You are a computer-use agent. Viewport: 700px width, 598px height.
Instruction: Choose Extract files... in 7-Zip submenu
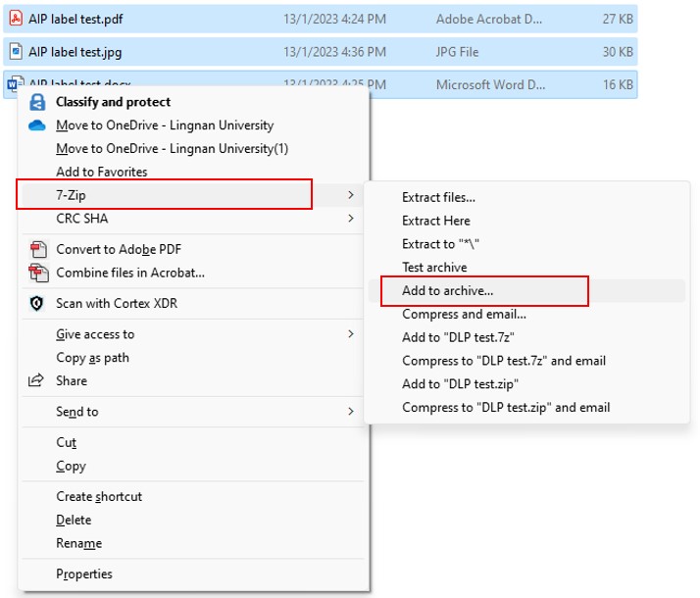coord(438,198)
